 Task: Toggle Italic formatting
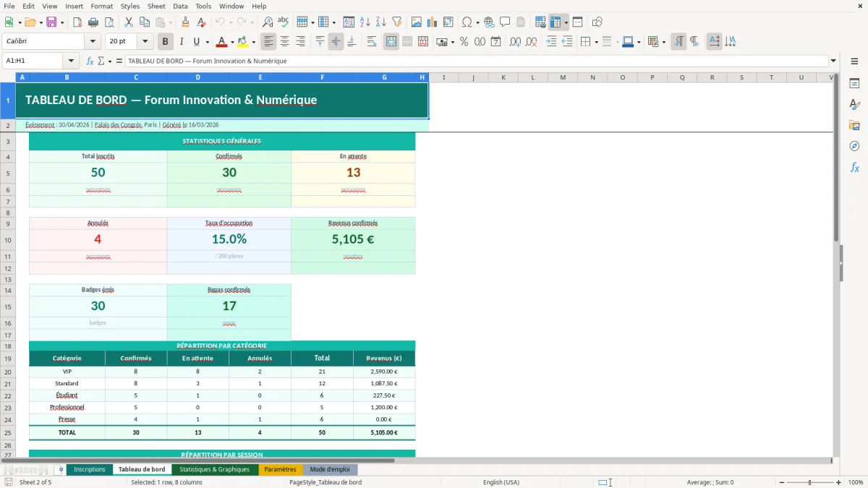182,42
